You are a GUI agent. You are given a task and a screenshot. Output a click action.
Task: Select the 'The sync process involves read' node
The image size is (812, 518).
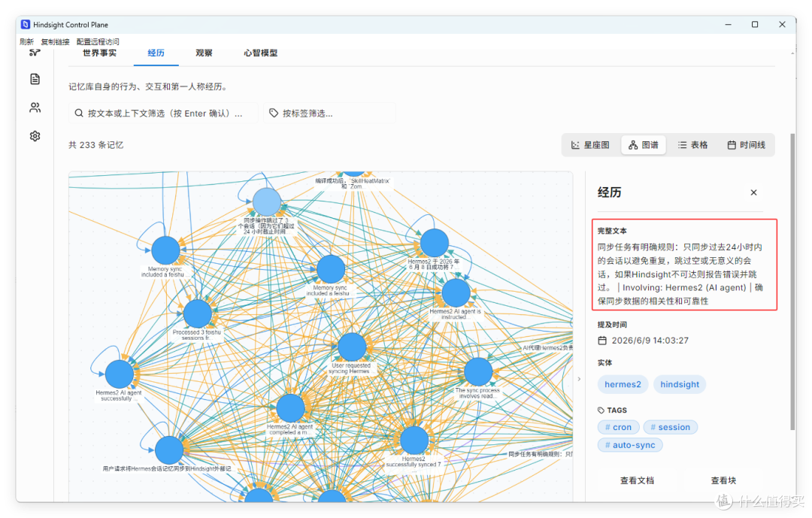[478, 371]
